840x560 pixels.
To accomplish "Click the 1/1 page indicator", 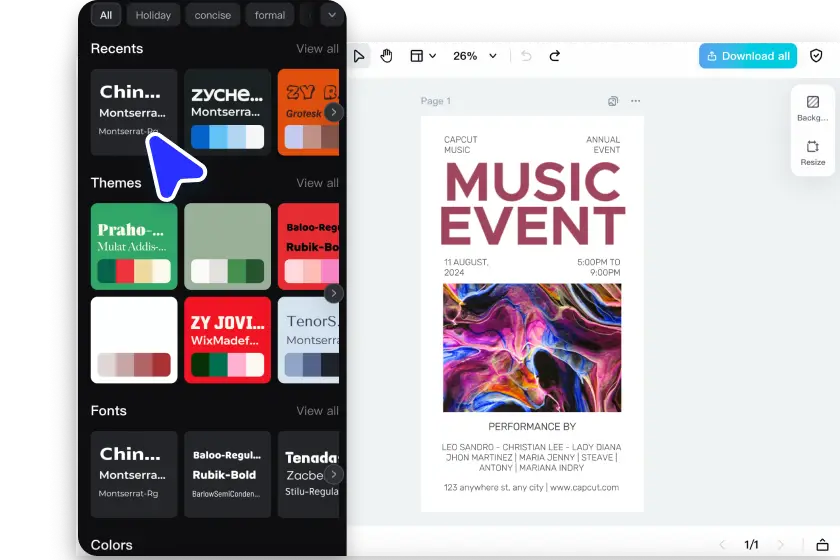I will 751,545.
